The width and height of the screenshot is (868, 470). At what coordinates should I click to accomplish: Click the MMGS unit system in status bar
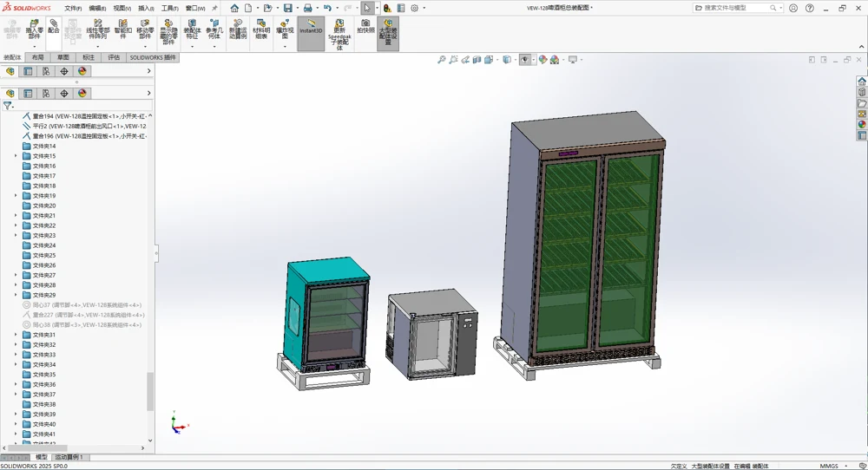tap(829, 467)
